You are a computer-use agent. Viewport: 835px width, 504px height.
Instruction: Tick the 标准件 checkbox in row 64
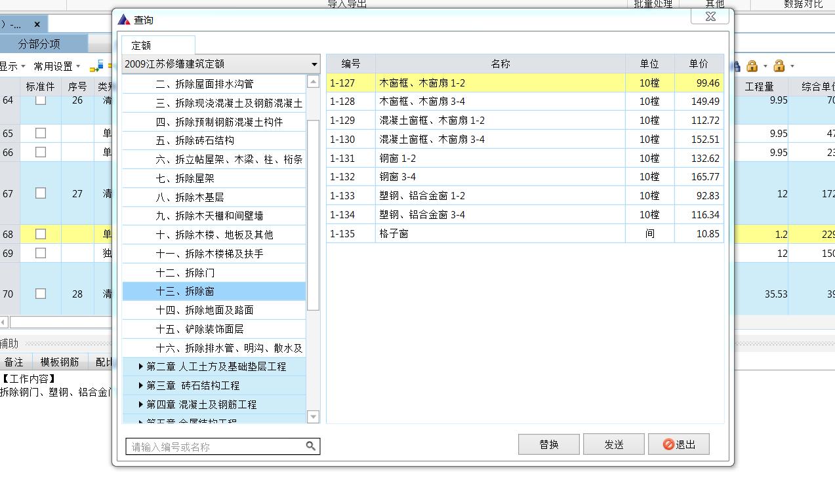(x=41, y=100)
